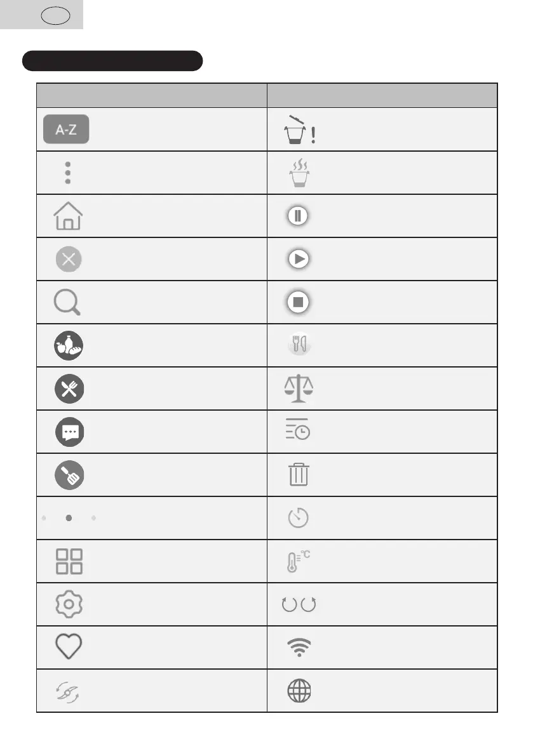Viewport: 533px width, 756px height.
Task: Select the weighing scale icon
Action: pos(299,388)
